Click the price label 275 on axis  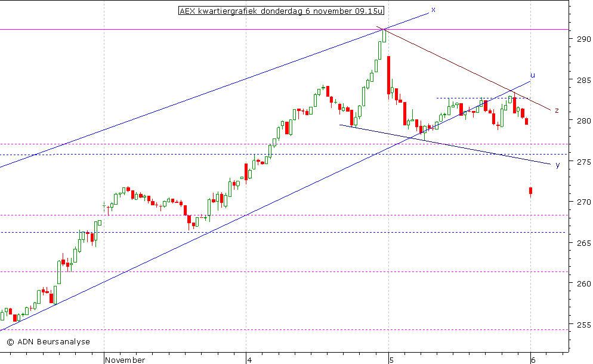pyautogui.click(x=583, y=162)
